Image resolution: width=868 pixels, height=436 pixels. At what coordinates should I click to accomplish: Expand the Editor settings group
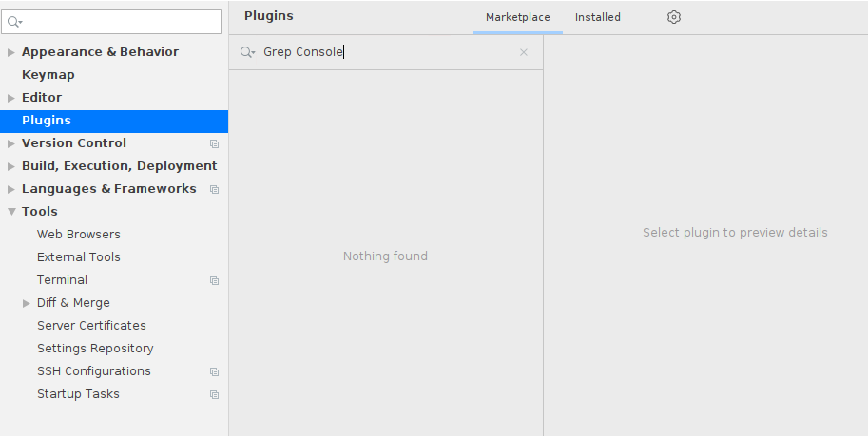(11, 98)
